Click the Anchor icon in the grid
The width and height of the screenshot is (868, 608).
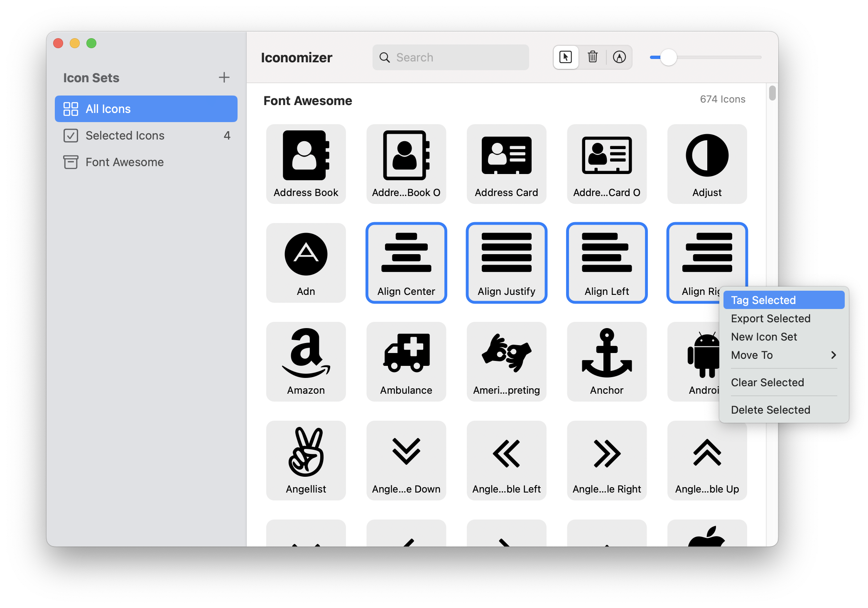click(x=606, y=361)
